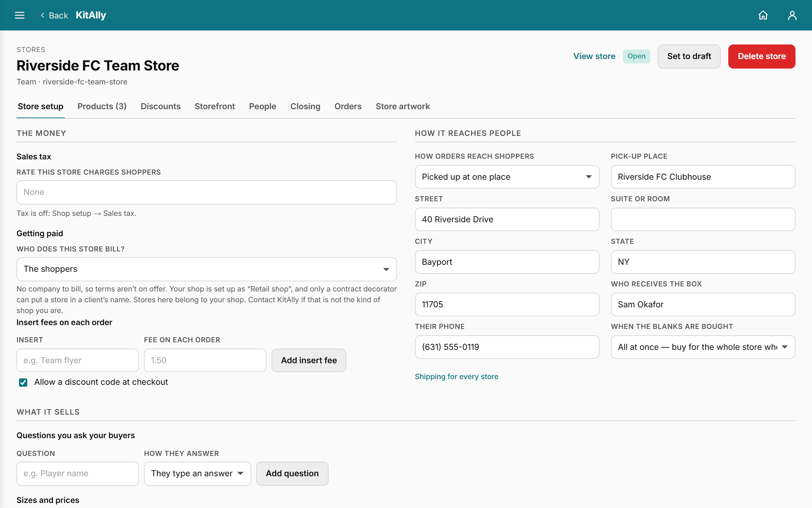Click the Add question button

click(x=292, y=473)
